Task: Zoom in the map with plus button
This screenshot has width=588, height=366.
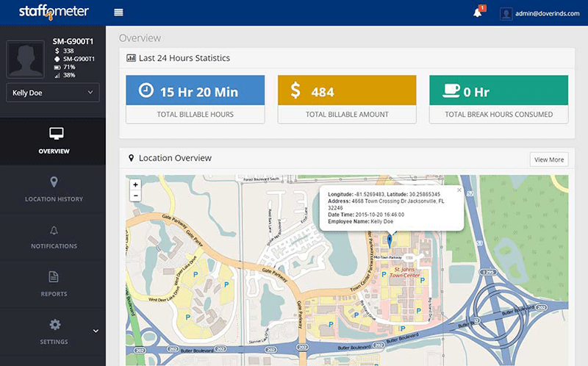Action: point(135,184)
